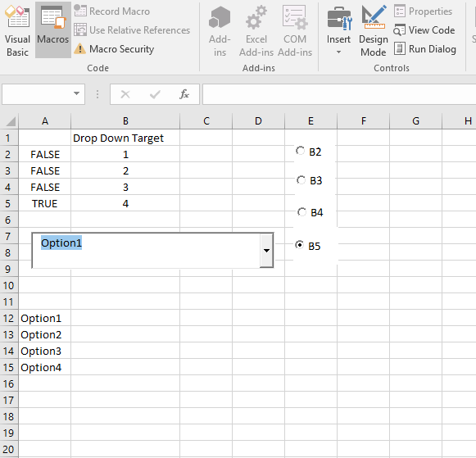Click cell B3 with value 2

tap(125, 171)
